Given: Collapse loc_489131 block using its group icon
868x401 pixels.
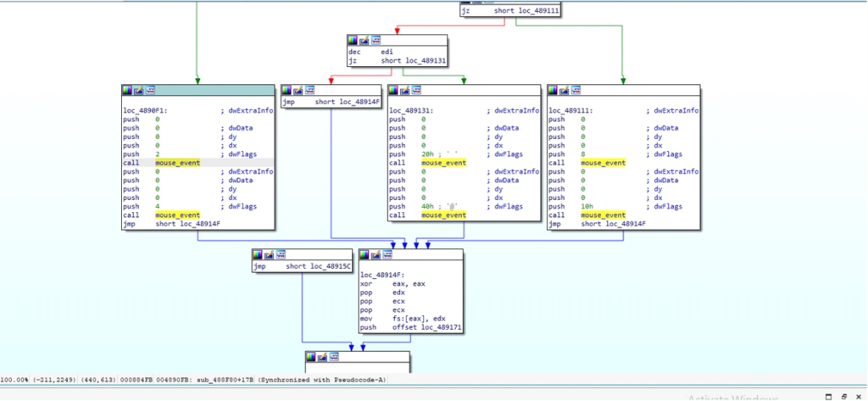Looking at the screenshot, I should pyautogui.click(x=415, y=90).
